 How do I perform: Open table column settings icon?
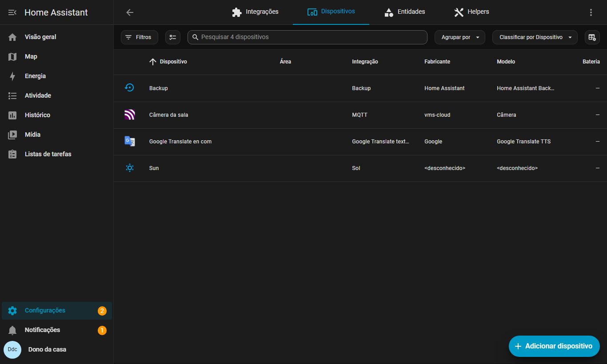[592, 37]
